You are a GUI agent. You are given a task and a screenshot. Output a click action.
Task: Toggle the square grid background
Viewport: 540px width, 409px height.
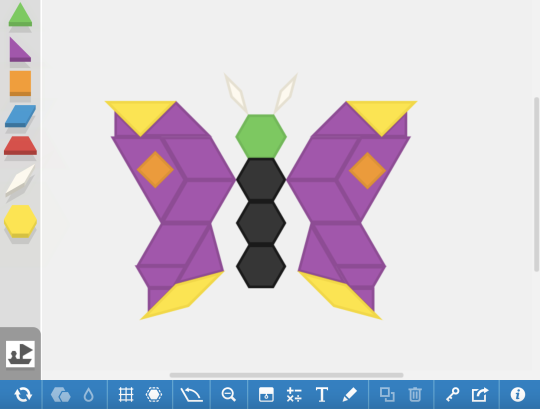pyautogui.click(x=126, y=395)
